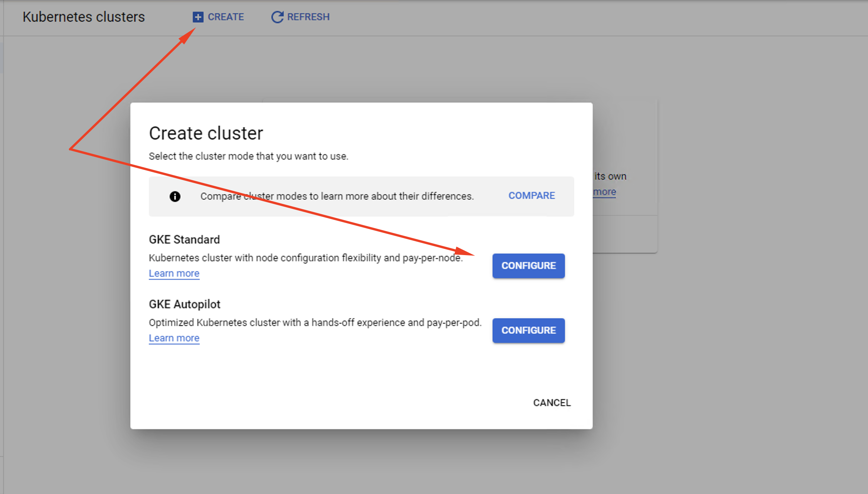Open Learn more under GKE Autopilot

click(x=174, y=338)
